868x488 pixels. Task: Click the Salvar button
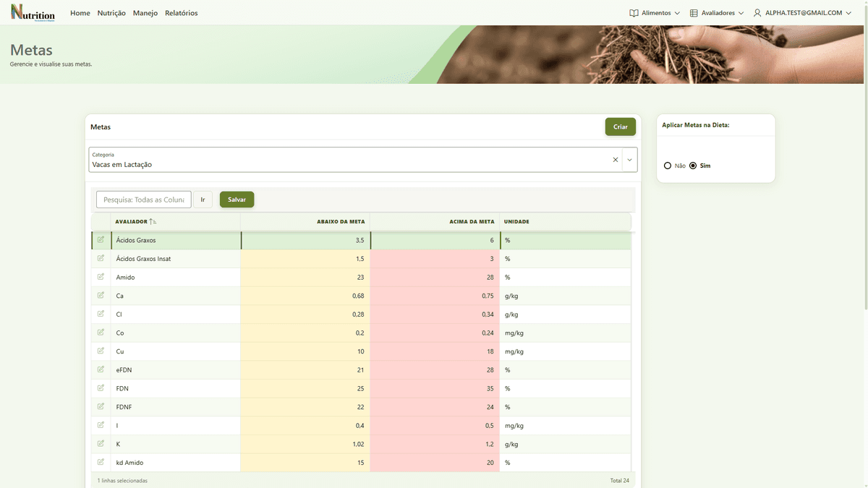click(237, 200)
